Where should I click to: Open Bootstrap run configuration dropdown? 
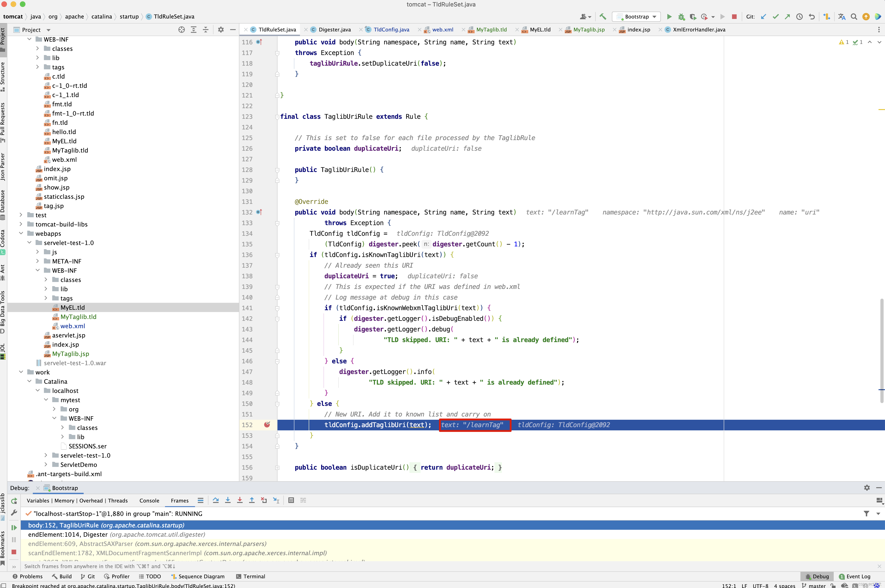636,16
